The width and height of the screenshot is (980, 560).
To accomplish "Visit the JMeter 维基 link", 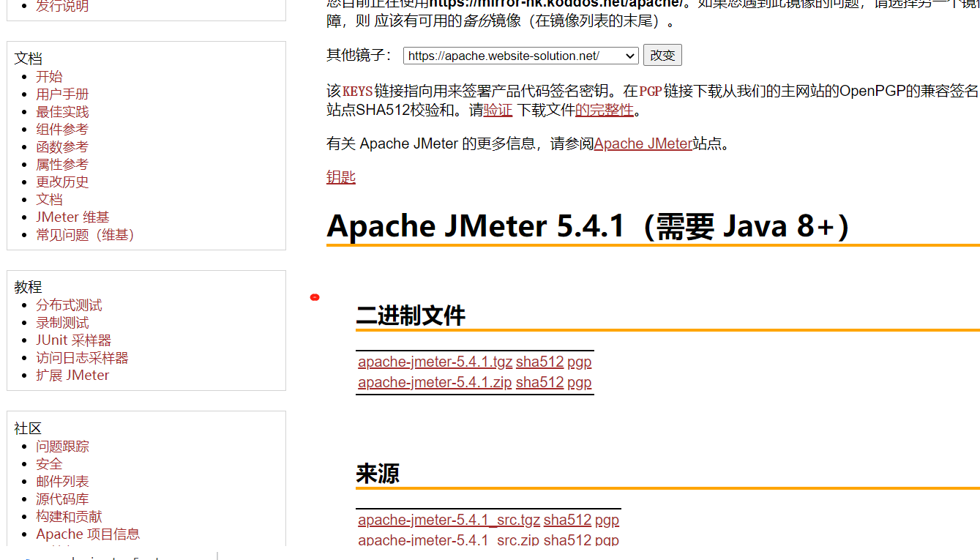I will pyautogui.click(x=72, y=217).
